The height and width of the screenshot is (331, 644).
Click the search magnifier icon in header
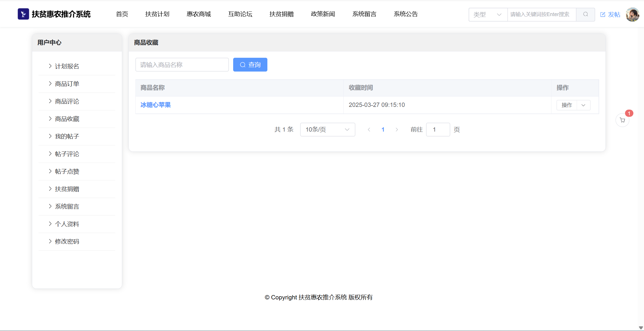585,14
